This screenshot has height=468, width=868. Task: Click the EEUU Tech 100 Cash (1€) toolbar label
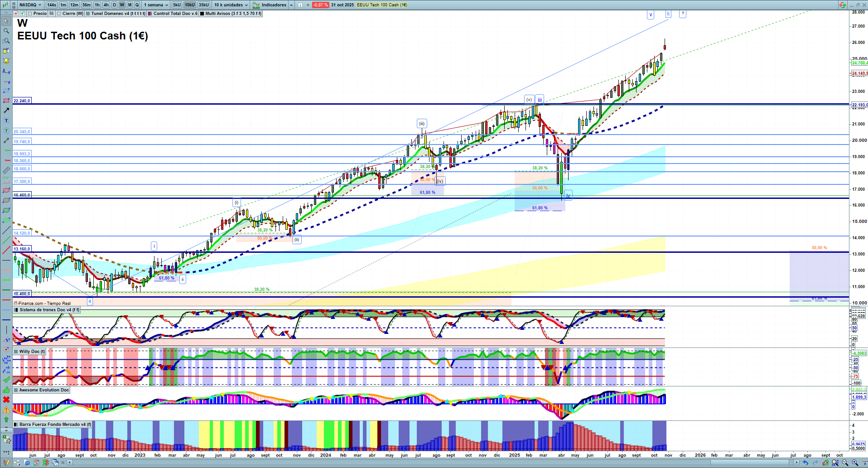[x=382, y=5]
